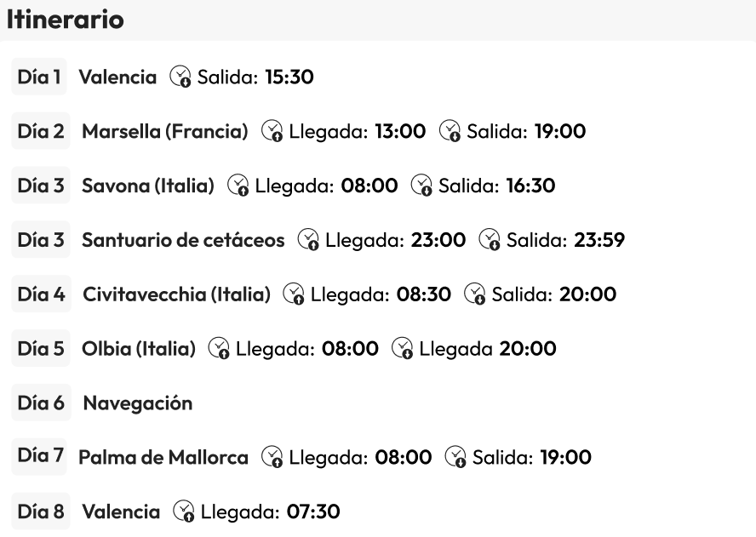Select the Día 6 badge
Screen dimensions: 756x537
point(41,403)
